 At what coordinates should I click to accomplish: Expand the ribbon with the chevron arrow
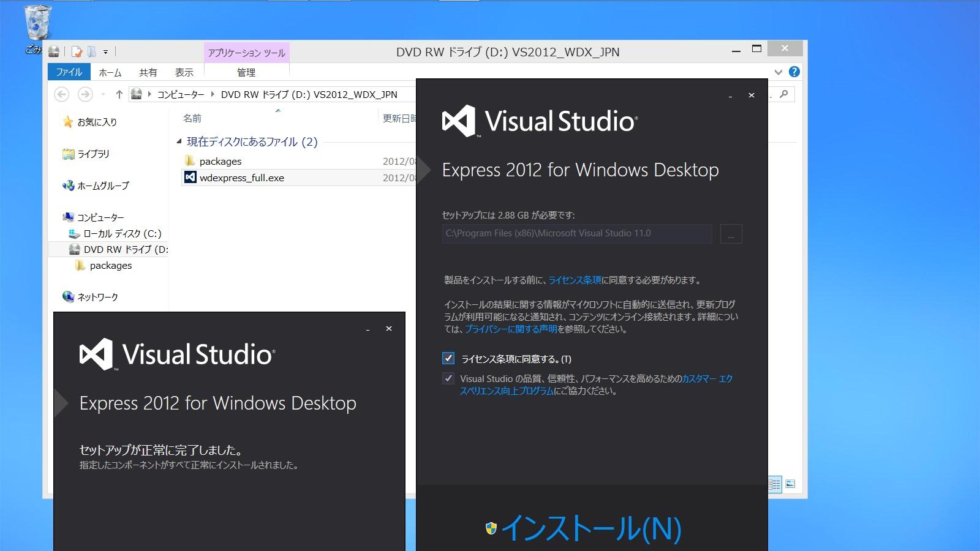(778, 72)
